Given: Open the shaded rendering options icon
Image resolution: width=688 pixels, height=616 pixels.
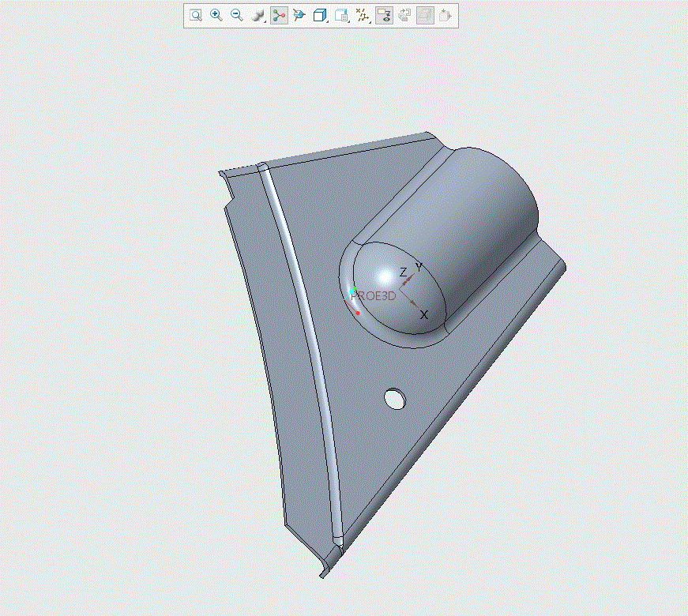Looking at the screenshot, I should (258, 16).
